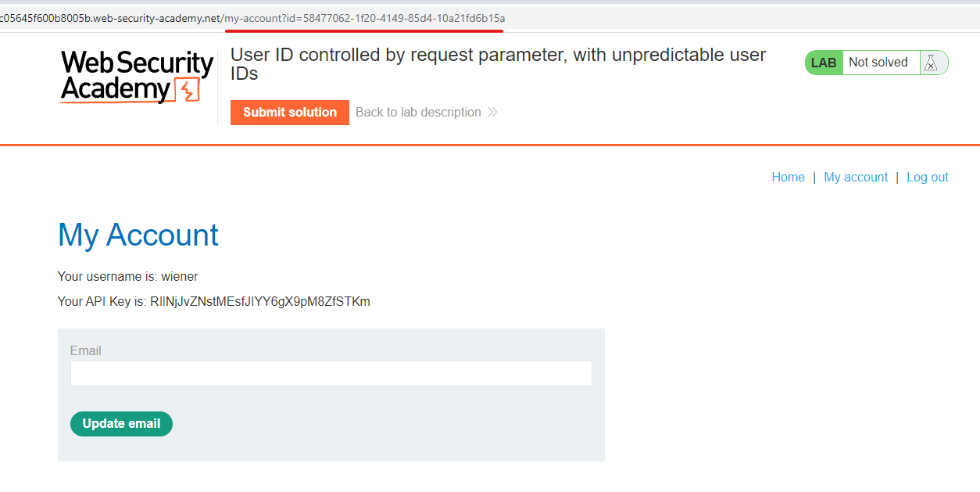This screenshot has height=492, width=980.
Task: Click the orange lightning bolt logo icon
Action: (x=188, y=91)
